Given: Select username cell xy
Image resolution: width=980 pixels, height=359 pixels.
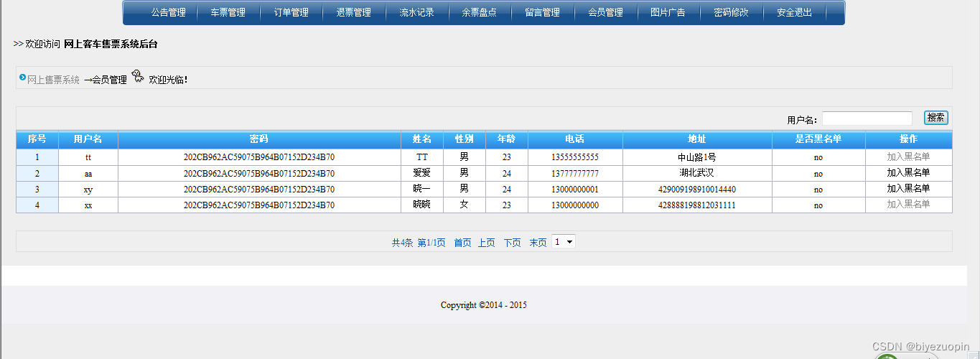Looking at the screenshot, I should pos(88,189).
